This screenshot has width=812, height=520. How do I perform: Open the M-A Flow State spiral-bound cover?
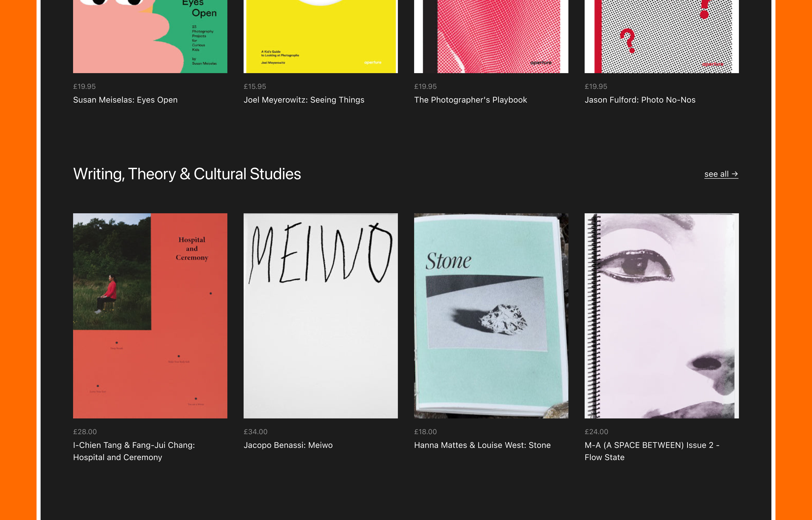(661, 315)
